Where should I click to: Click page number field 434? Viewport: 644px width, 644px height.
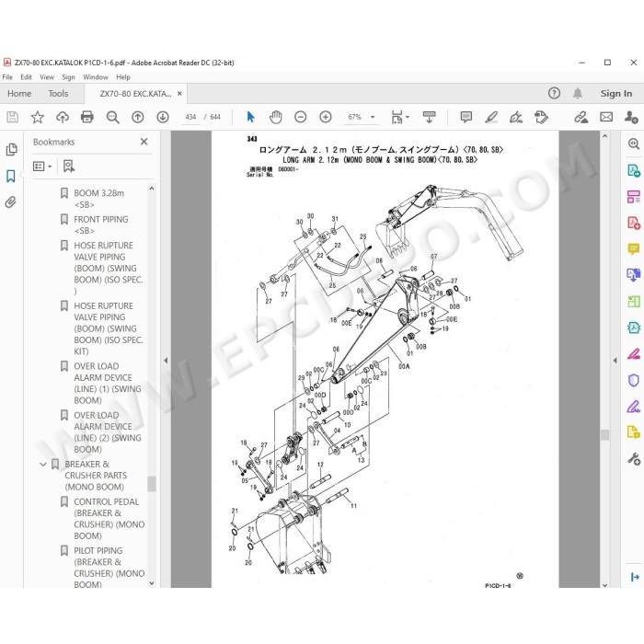point(190,117)
